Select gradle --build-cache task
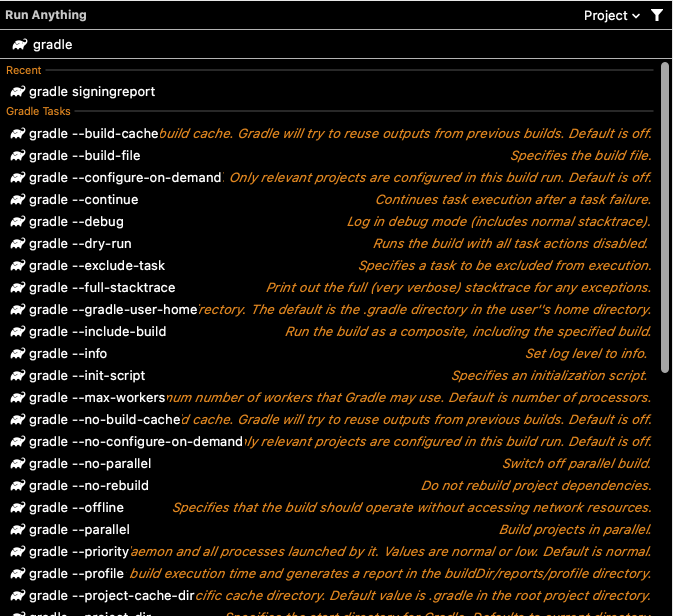Viewport: 673px width, 616px height. (x=330, y=133)
